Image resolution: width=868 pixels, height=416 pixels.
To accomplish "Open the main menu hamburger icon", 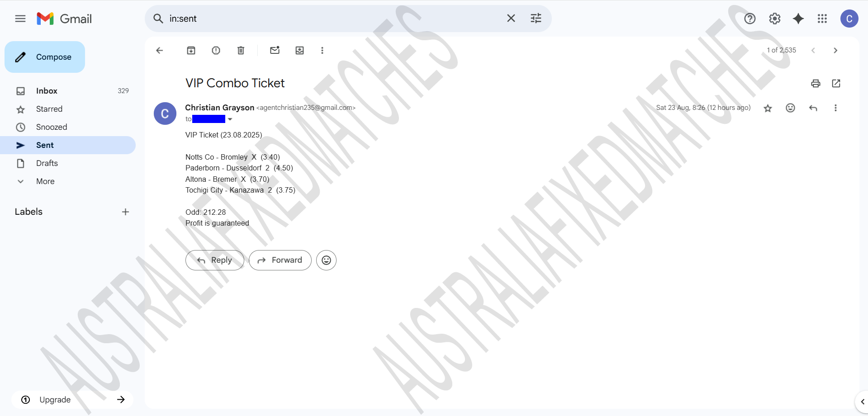I will click(x=20, y=19).
